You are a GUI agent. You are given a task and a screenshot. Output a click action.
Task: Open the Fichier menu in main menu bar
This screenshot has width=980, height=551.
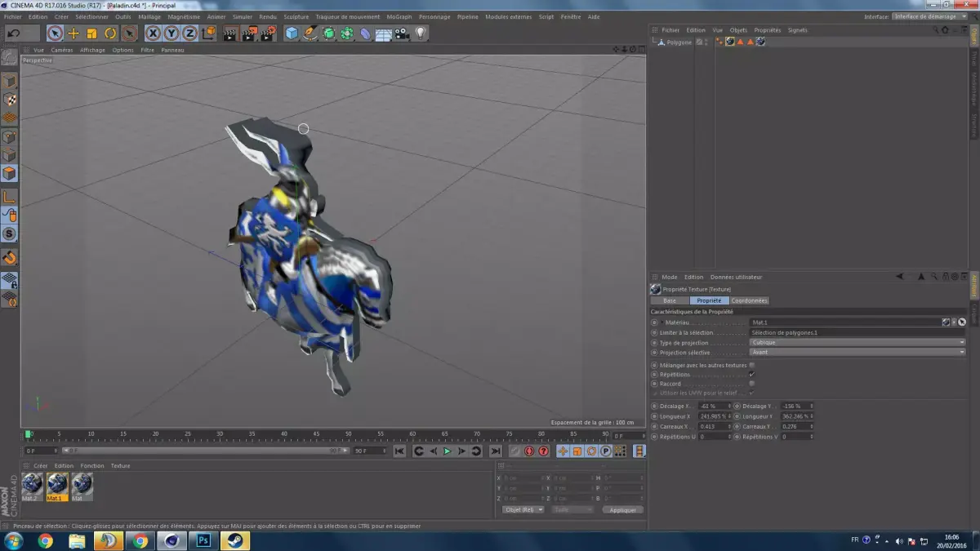(13, 16)
